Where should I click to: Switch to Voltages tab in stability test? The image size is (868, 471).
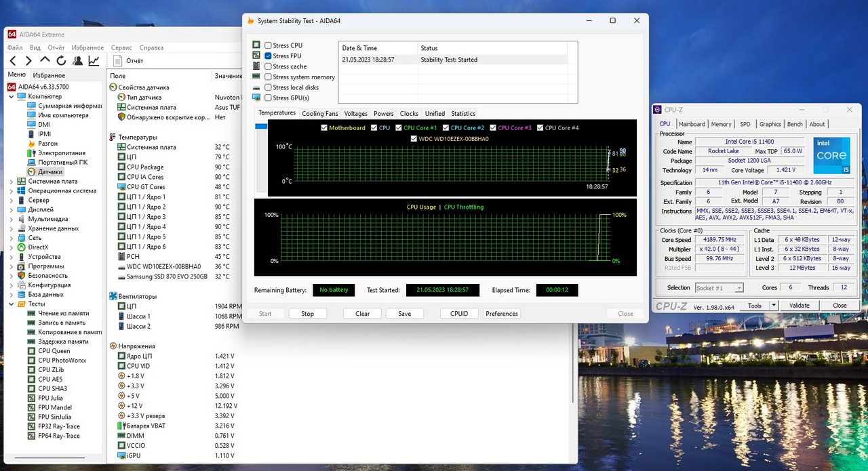pyautogui.click(x=355, y=114)
